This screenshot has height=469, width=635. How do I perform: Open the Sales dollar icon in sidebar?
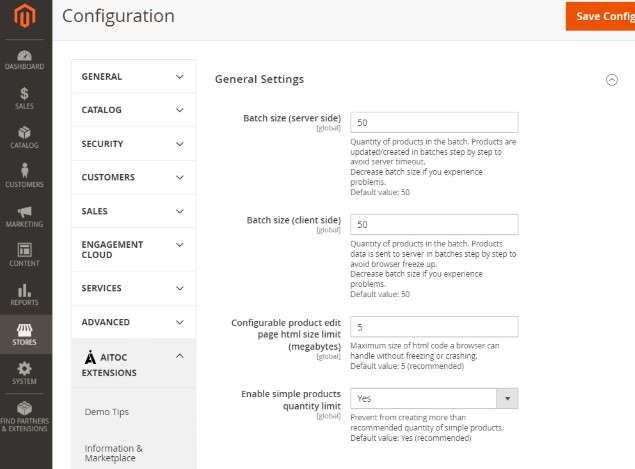coord(24,94)
